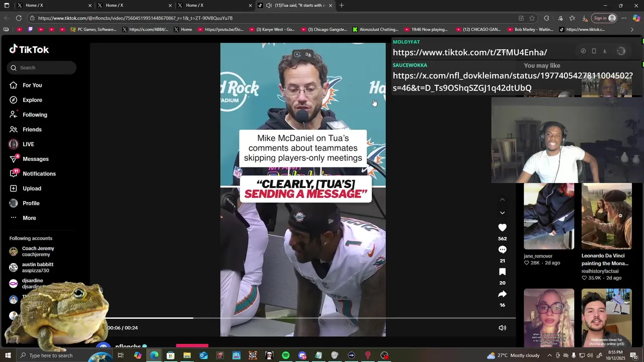
Task: Open the Favorites list icon
Action: coord(572,18)
